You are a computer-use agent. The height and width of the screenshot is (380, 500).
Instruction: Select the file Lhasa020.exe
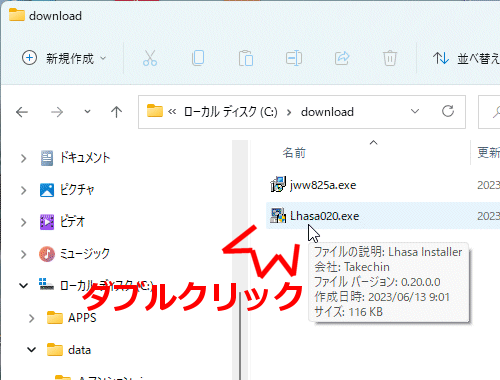(324, 216)
